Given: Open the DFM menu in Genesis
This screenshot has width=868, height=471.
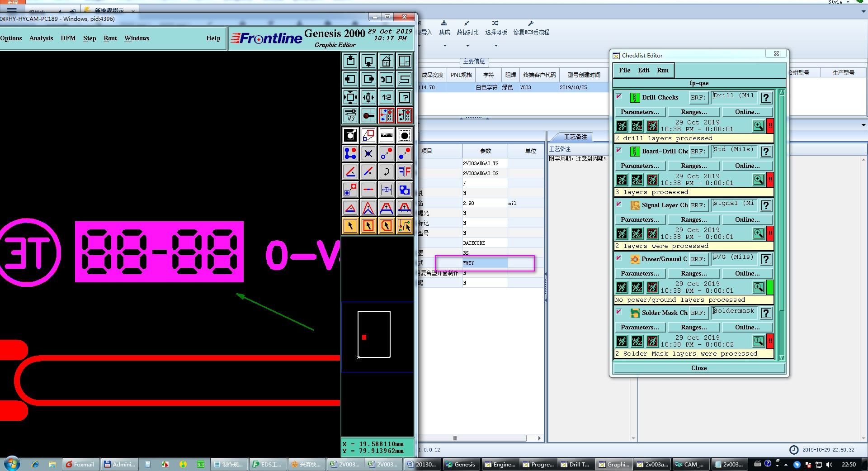Looking at the screenshot, I should 68,38.
